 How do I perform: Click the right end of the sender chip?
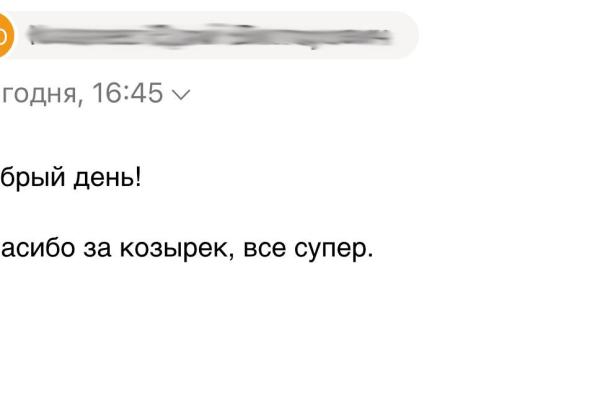coord(405,36)
